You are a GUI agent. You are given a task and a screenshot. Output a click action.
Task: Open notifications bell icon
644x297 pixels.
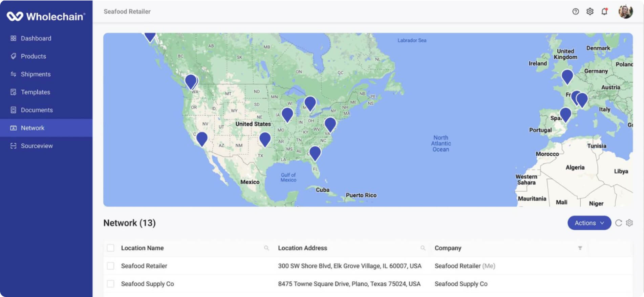pos(604,12)
